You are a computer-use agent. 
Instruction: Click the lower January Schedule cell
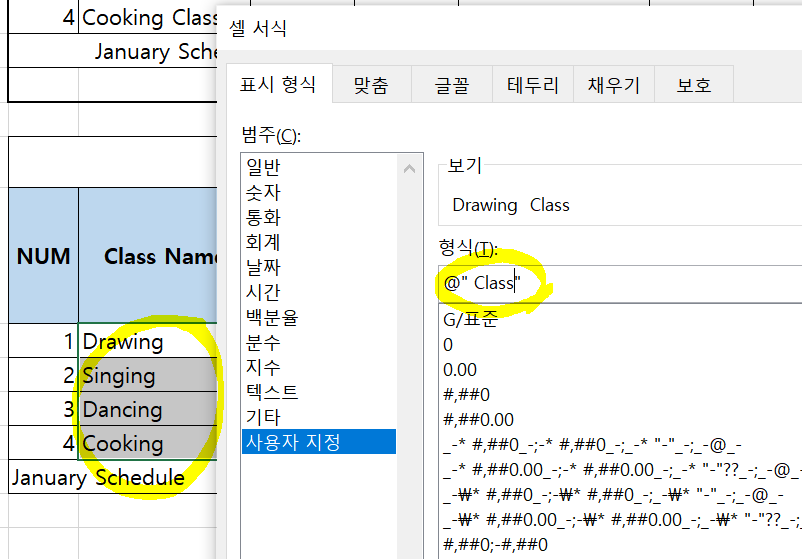tap(113, 477)
